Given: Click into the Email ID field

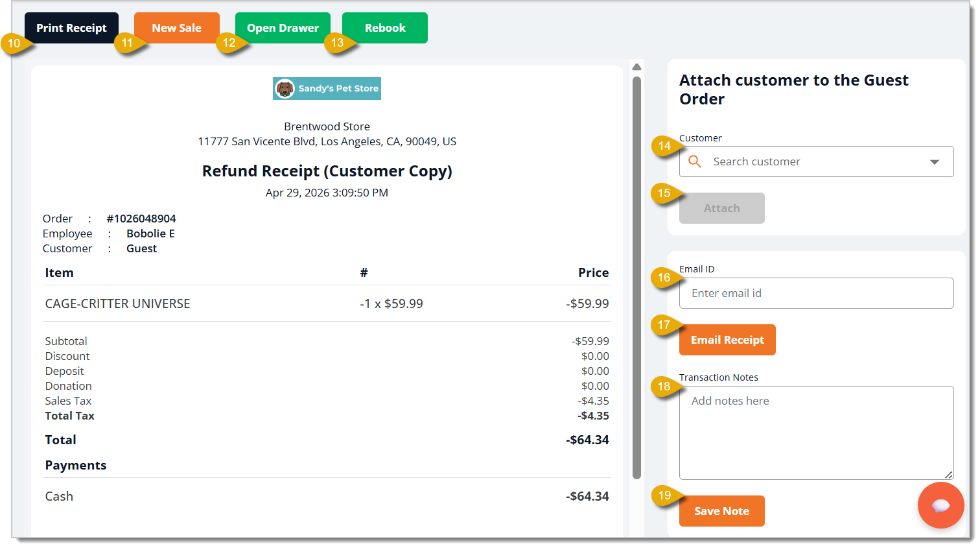Looking at the screenshot, I should coord(816,293).
